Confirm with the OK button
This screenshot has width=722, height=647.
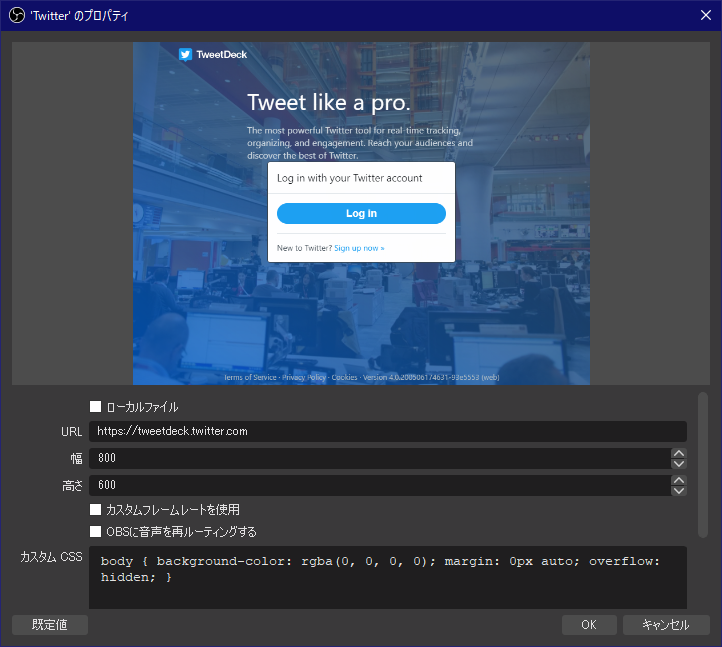(x=589, y=625)
